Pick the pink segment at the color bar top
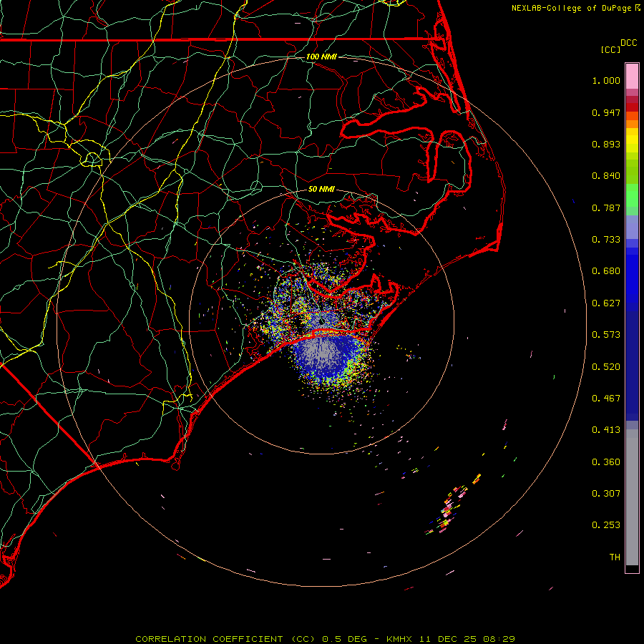Viewport: 644px width, 644px height. (x=632, y=77)
